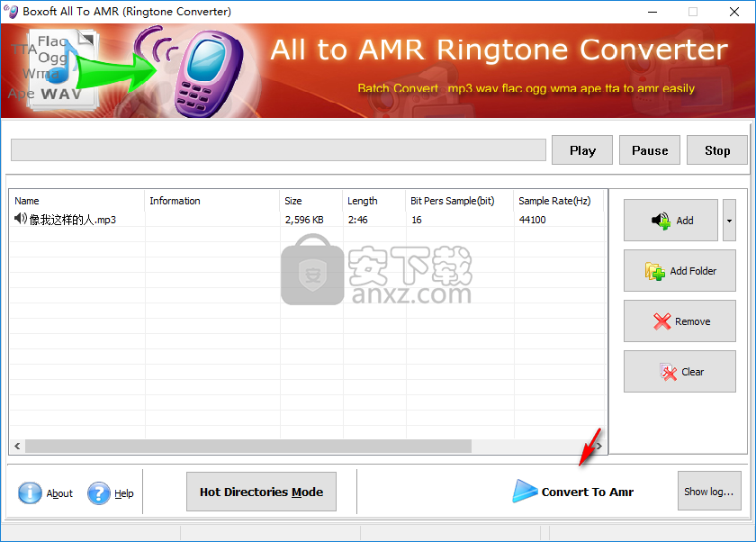Clear the file list

[x=679, y=371]
